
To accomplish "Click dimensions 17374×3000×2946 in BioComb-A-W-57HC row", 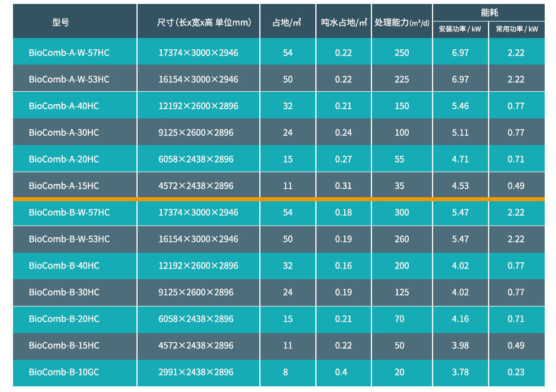I will point(198,53).
